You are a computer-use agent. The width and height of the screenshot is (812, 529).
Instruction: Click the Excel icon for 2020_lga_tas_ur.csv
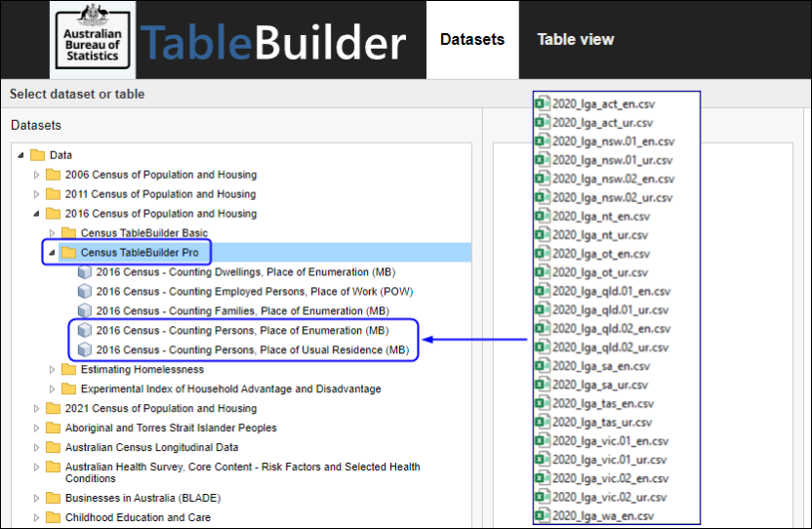543,422
